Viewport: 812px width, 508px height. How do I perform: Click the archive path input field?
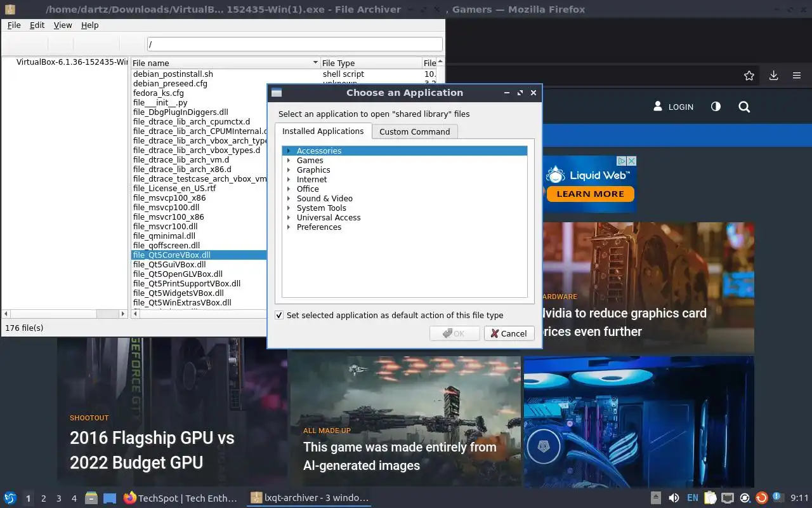(x=294, y=44)
